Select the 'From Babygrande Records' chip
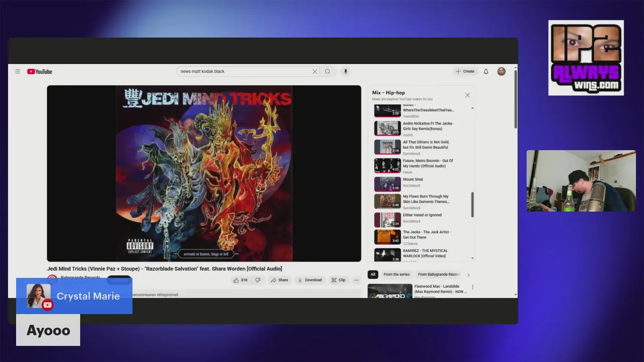 tap(439, 275)
